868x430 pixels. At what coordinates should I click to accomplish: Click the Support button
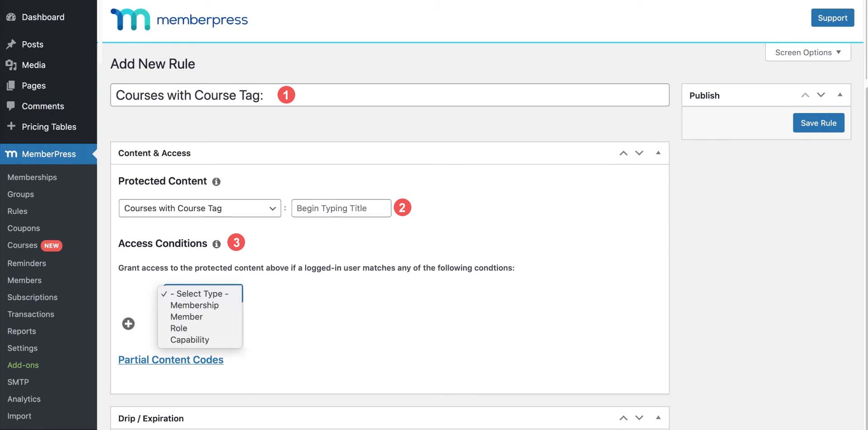click(x=832, y=18)
